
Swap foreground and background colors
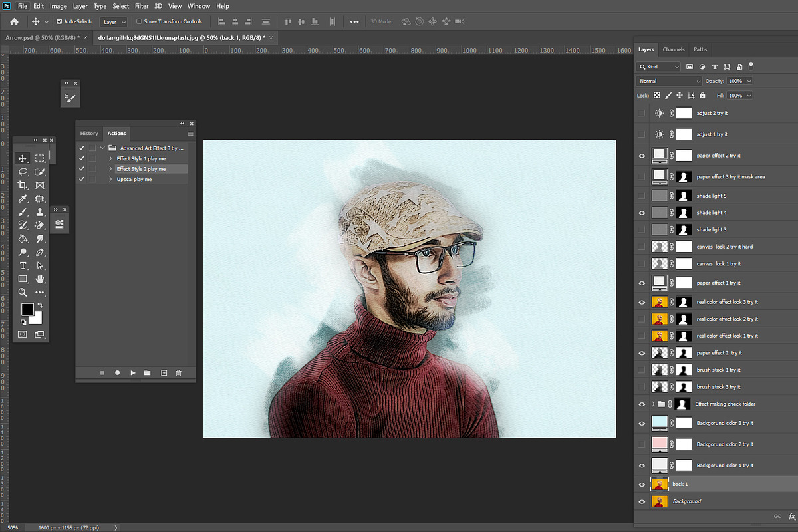click(x=39, y=305)
